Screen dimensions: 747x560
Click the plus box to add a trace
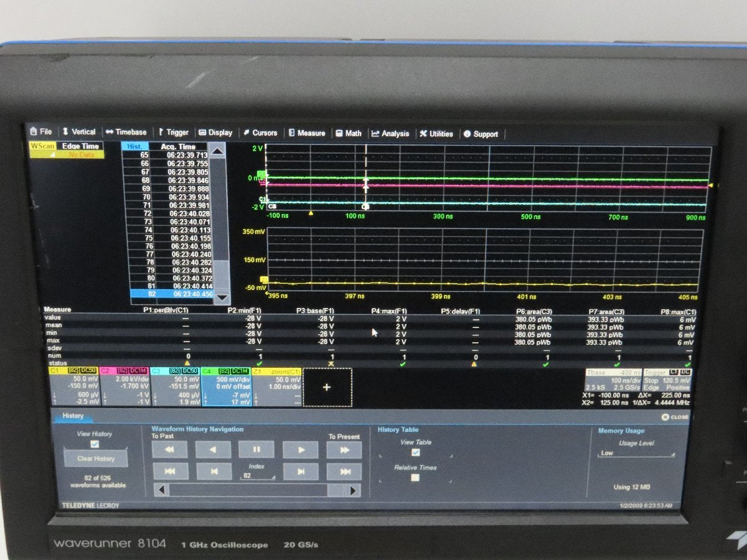327,387
